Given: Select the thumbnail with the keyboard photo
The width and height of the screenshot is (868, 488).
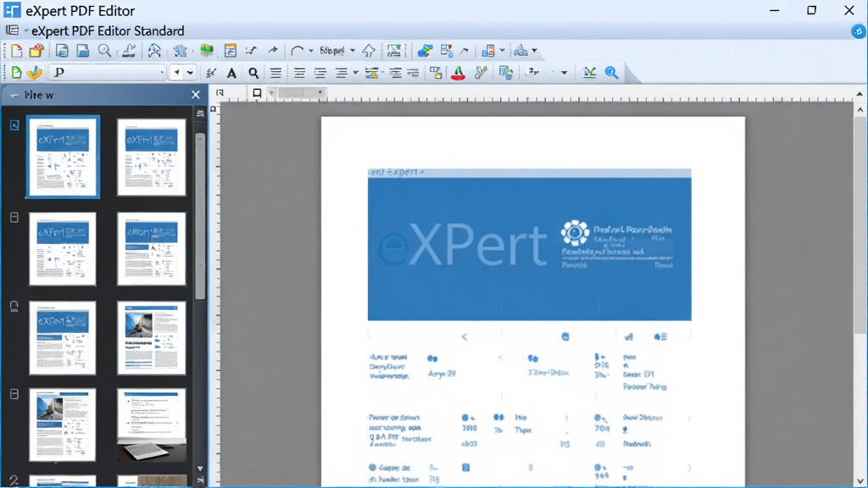Looking at the screenshot, I should coord(151,425).
